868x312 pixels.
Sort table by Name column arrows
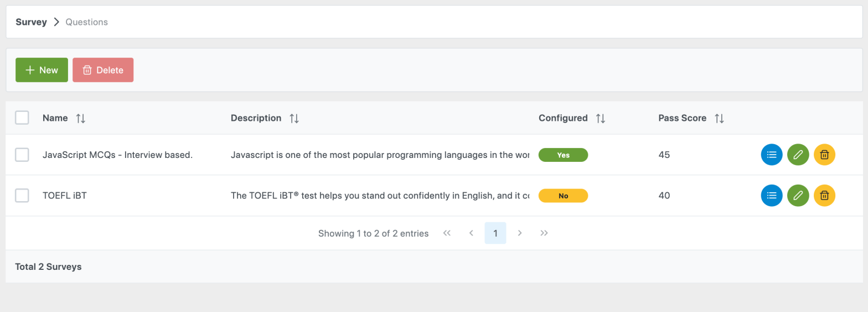tap(81, 118)
